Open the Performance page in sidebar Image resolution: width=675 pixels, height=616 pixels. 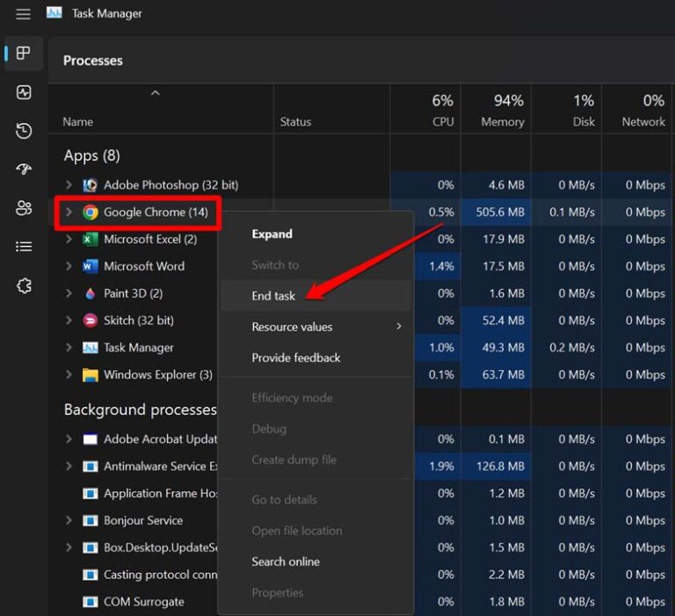[x=24, y=92]
